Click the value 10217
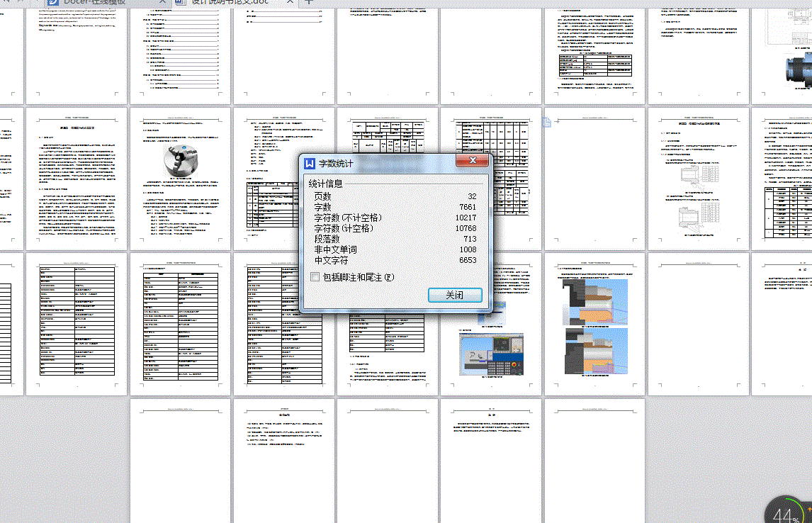The image size is (812, 523). 466,218
